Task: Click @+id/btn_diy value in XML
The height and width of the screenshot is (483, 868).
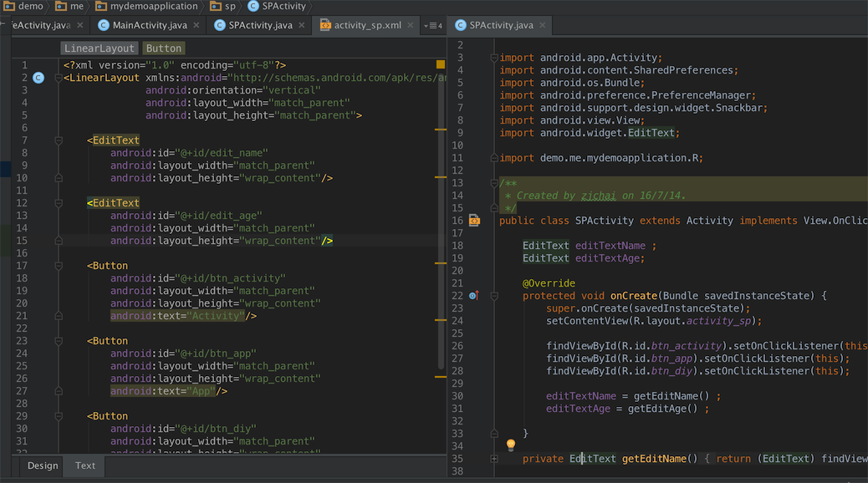Action: [x=216, y=429]
